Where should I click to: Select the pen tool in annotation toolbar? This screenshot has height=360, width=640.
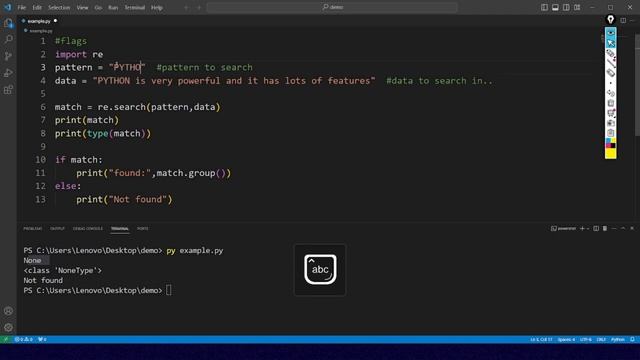pyautogui.click(x=611, y=53)
